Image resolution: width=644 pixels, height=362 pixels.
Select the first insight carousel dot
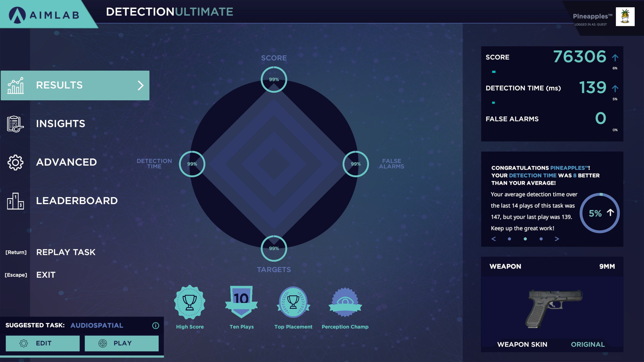509,239
